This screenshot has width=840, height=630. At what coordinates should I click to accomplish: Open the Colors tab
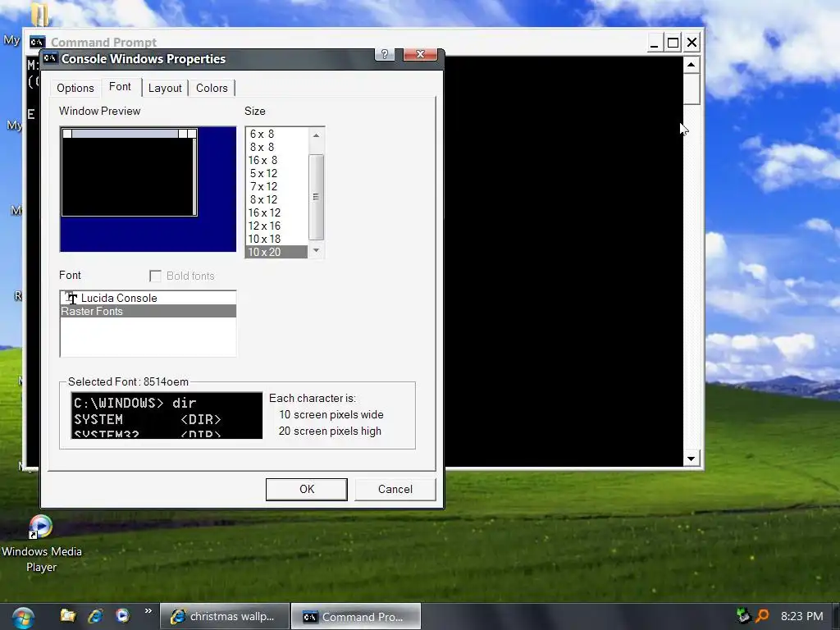[x=212, y=88]
